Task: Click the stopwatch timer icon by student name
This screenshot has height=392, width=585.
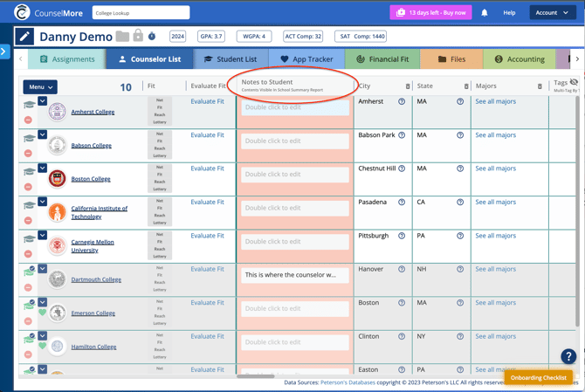Action: 152,36
